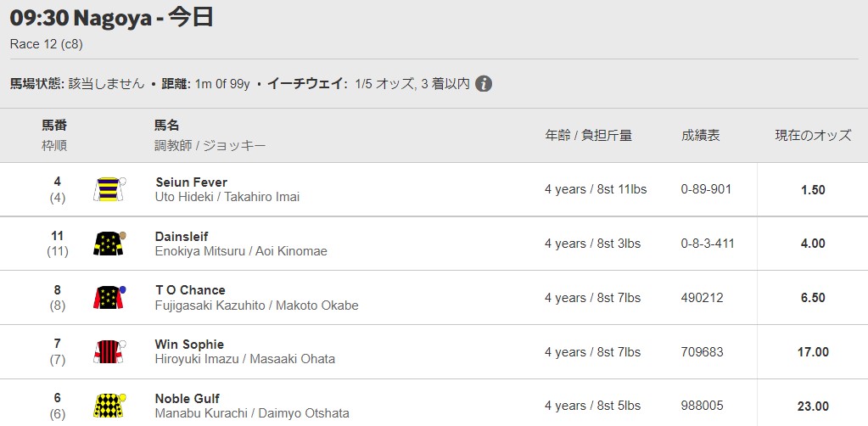Click the 現在のオッズ column header
Image resolution: width=868 pixels, height=426 pixels.
coord(813,136)
